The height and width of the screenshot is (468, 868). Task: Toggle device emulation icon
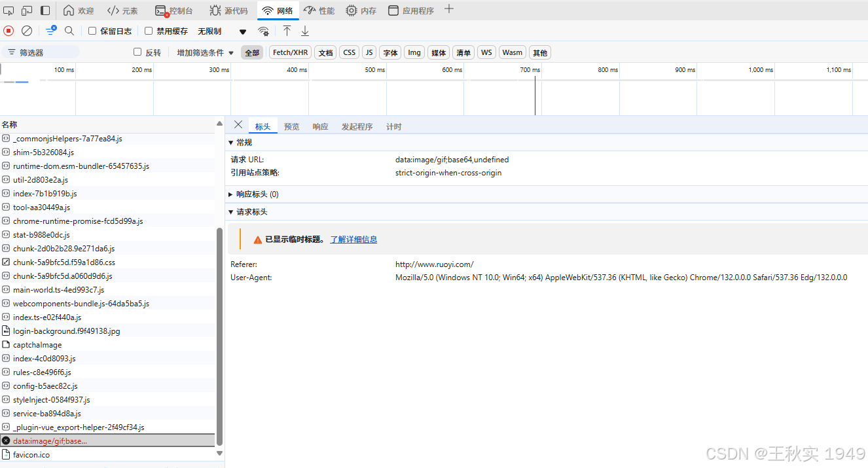pyautogui.click(x=27, y=10)
